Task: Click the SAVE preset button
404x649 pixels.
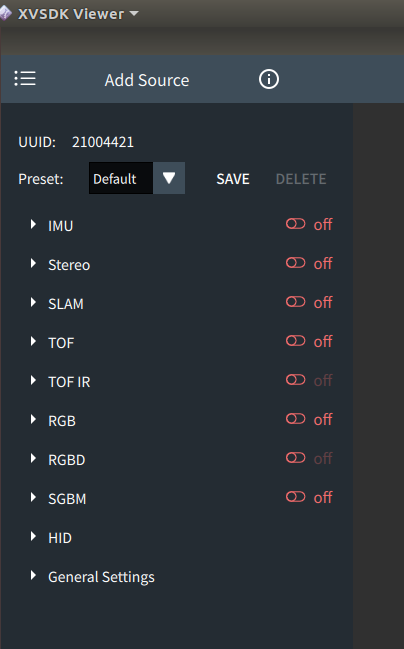Action: tap(233, 179)
